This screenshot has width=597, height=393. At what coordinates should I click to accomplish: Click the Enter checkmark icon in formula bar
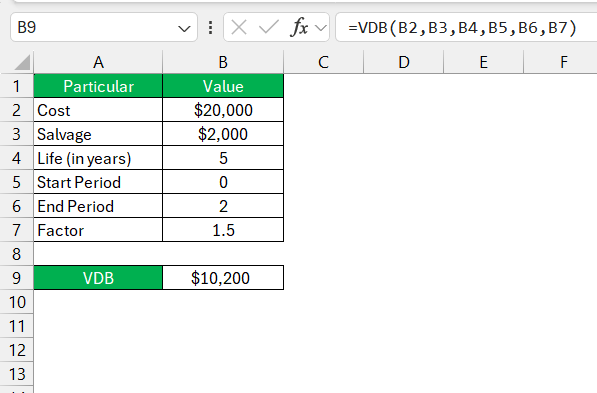point(269,27)
